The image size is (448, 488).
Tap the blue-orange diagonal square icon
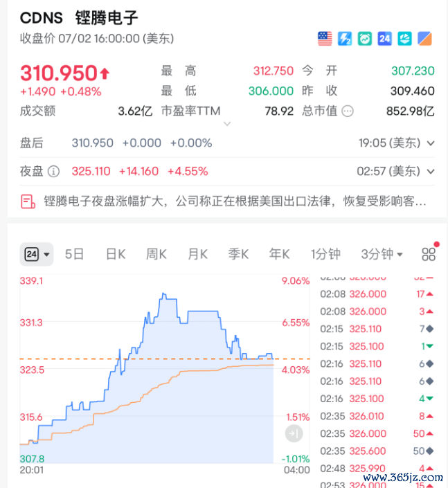[424, 39]
